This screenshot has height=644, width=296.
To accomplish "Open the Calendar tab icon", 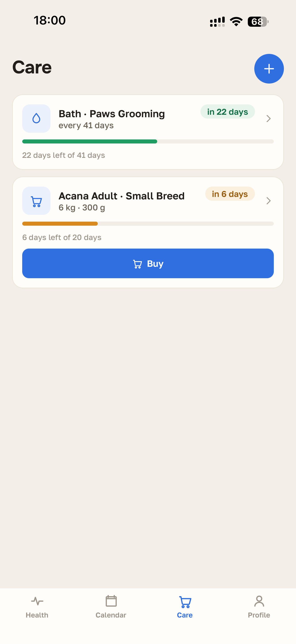I will (111, 601).
